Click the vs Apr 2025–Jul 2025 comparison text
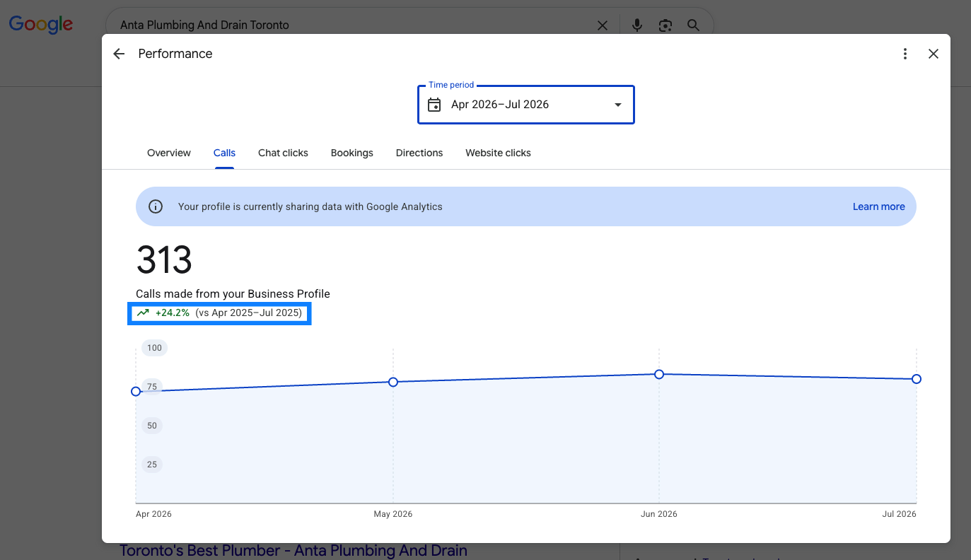Image resolution: width=971 pixels, height=560 pixels. (x=249, y=313)
